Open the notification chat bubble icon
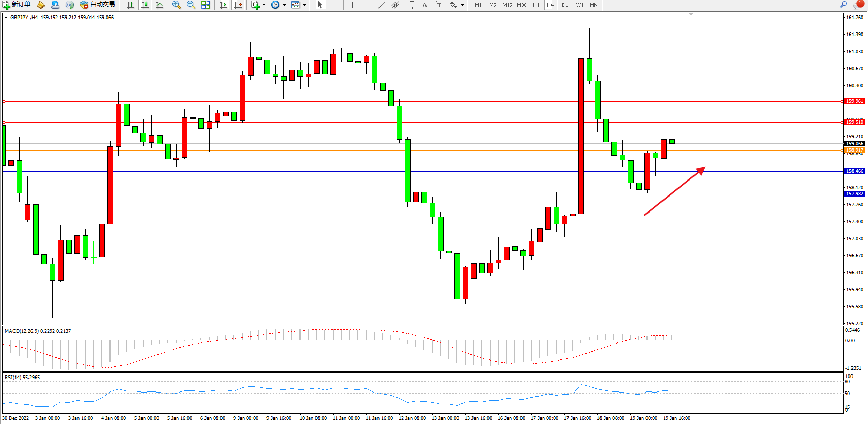The width and height of the screenshot is (868, 425). pos(858,5)
